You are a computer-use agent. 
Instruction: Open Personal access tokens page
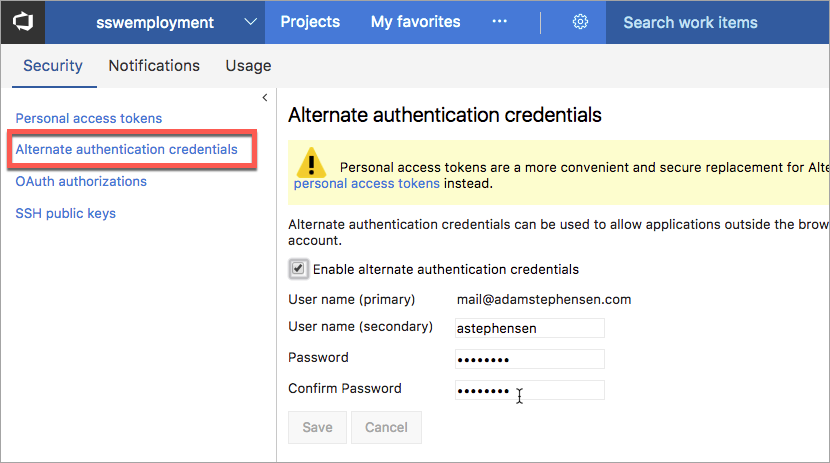pos(89,118)
